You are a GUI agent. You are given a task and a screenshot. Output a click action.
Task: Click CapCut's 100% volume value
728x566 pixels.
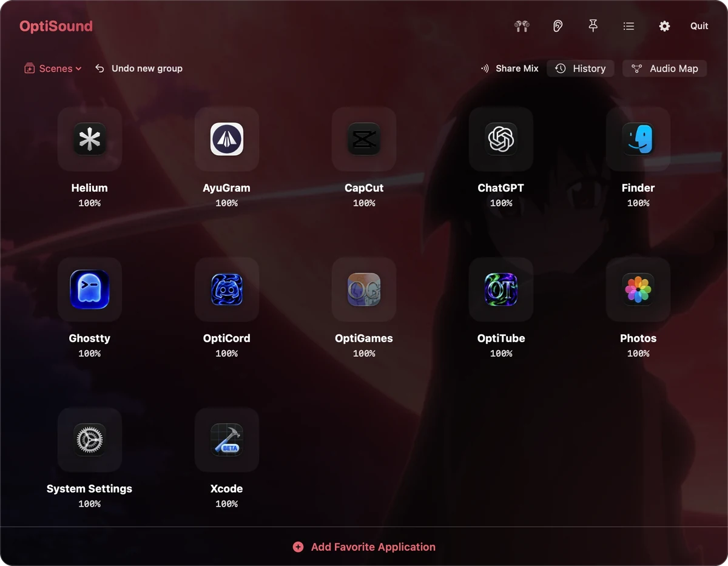(364, 203)
